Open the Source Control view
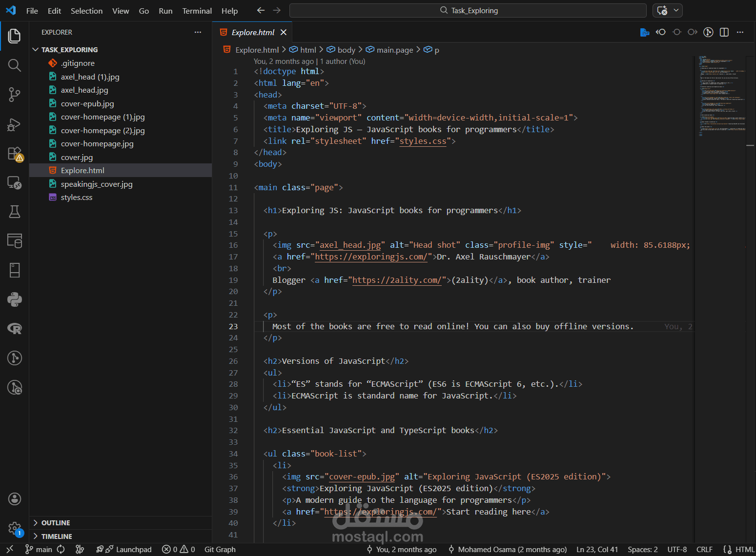Viewport: 756px width, 556px height. coord(15,95)
